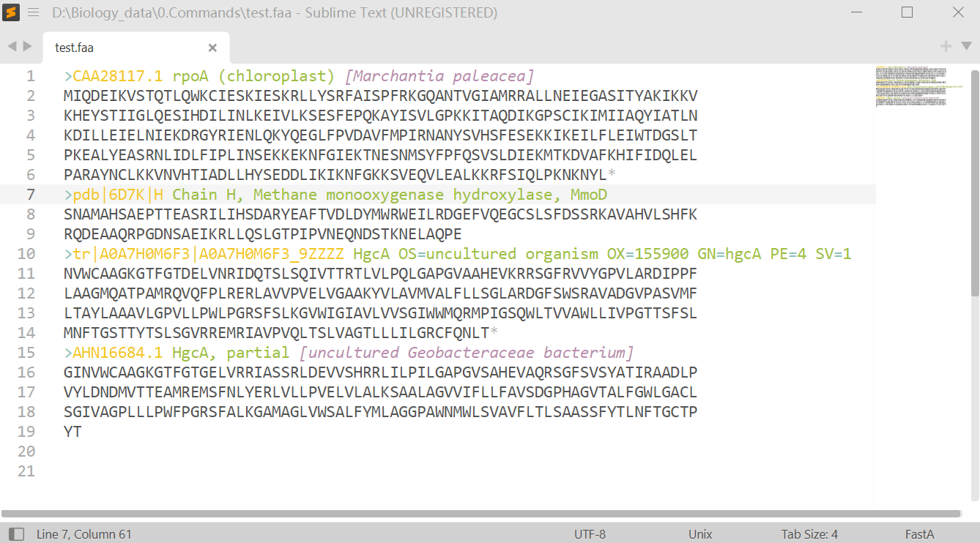Screen dimensions: 980x543
Task: Close the test.faa tab
Action: point(212,48)
